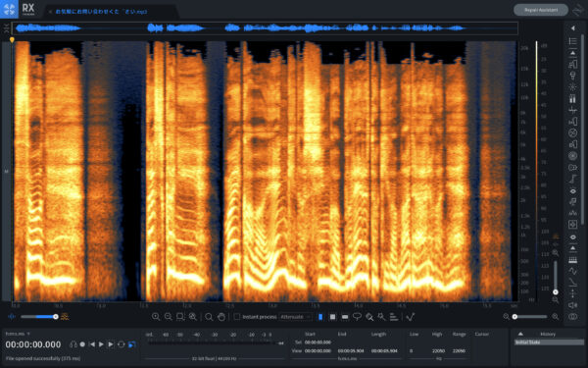Open the Attenuate mode dropdown
588x368 pixels.
tap(296, 317)
